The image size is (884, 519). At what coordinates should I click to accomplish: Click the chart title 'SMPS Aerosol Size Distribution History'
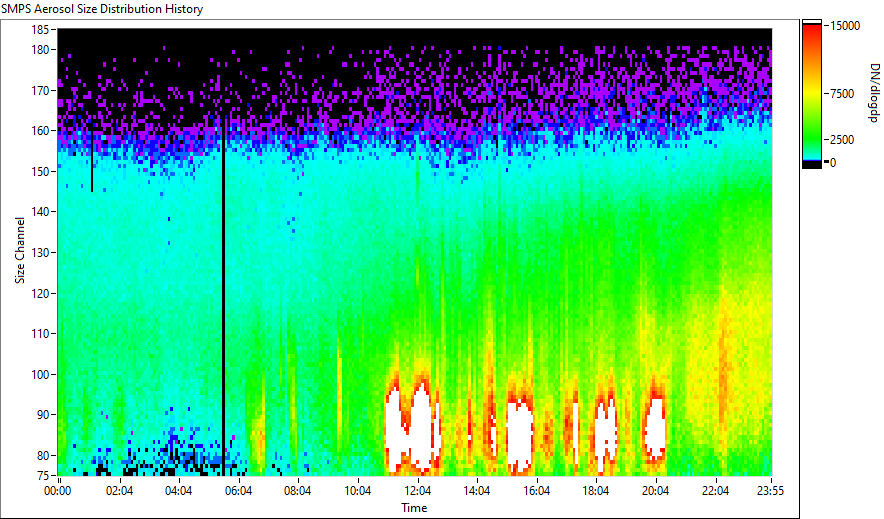coord(102,9)
